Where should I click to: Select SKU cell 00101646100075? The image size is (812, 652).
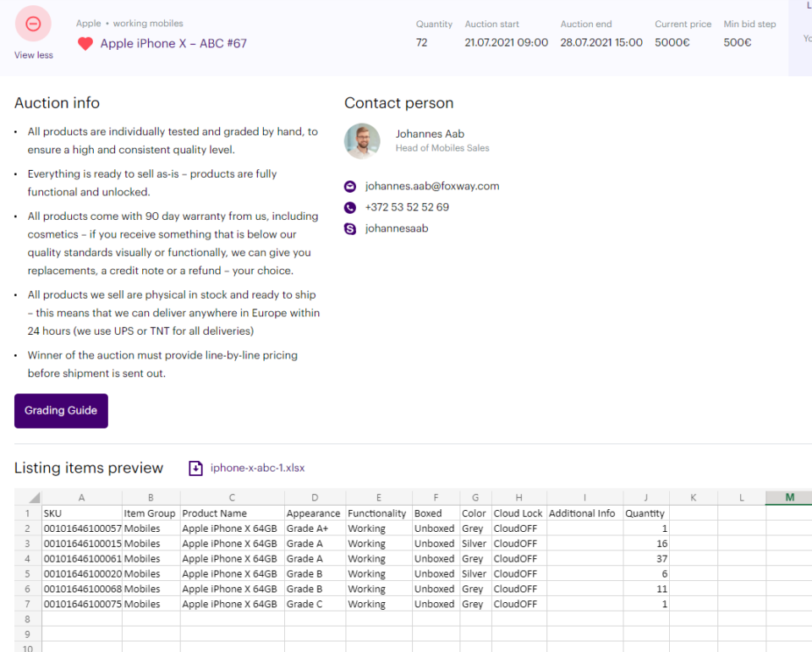tap(82, 604)
